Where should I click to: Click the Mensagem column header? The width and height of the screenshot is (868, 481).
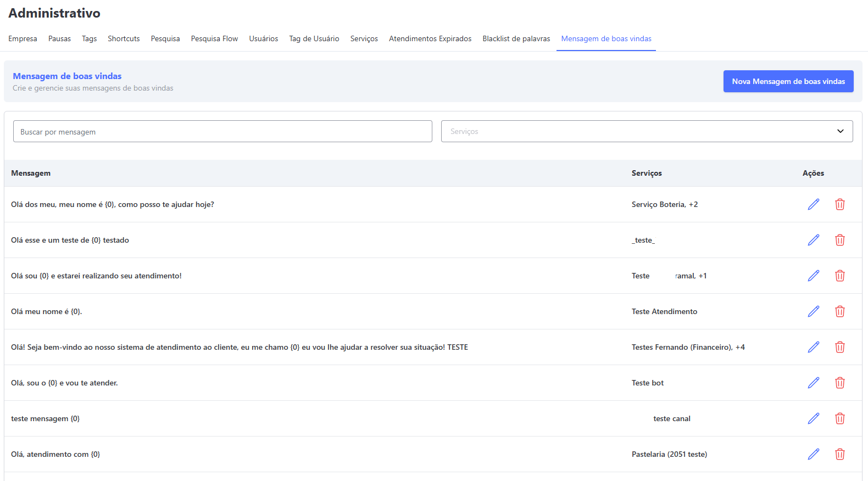point(31,173)
